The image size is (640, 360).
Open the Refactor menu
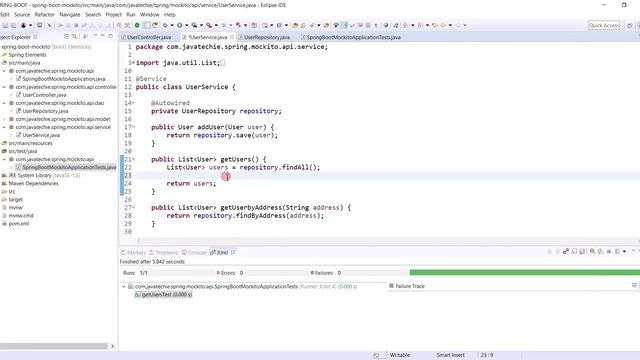pyautogui.click(x=44, y=14)
